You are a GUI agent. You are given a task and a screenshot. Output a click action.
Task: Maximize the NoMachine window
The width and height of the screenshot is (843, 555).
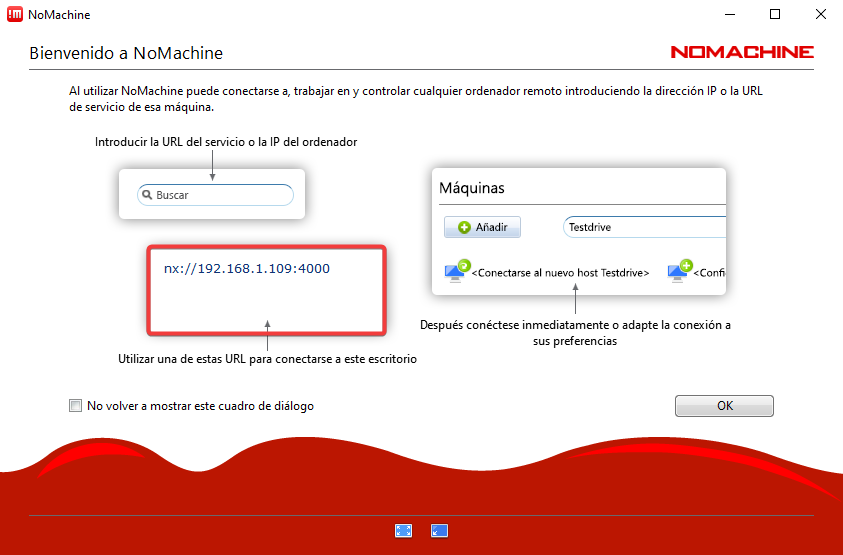pyautogui.click(x=774, y=15)
